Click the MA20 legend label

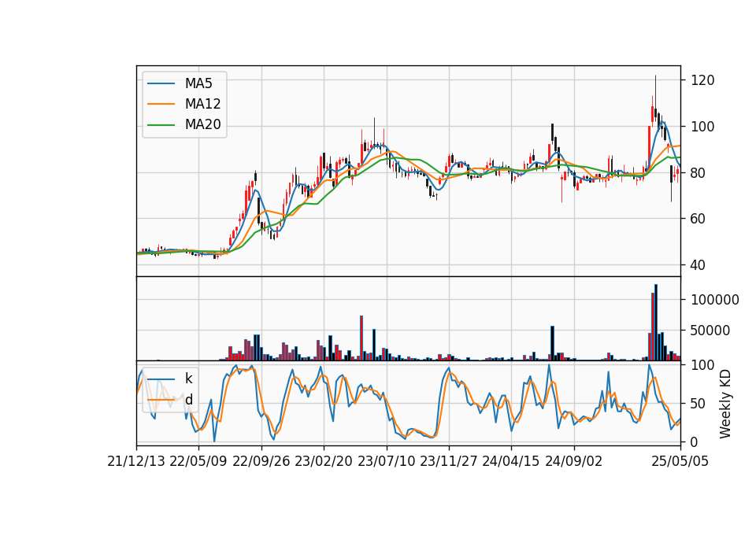coord(202,125)
